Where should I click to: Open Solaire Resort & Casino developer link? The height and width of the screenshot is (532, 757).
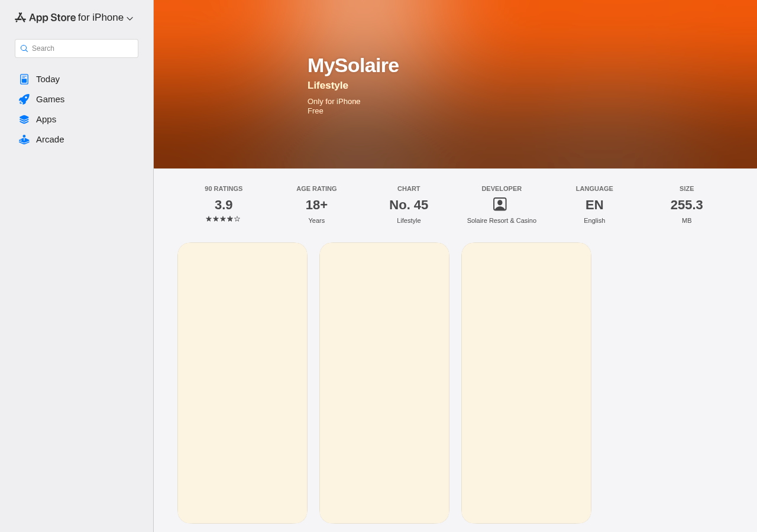(x=502, y=220)
